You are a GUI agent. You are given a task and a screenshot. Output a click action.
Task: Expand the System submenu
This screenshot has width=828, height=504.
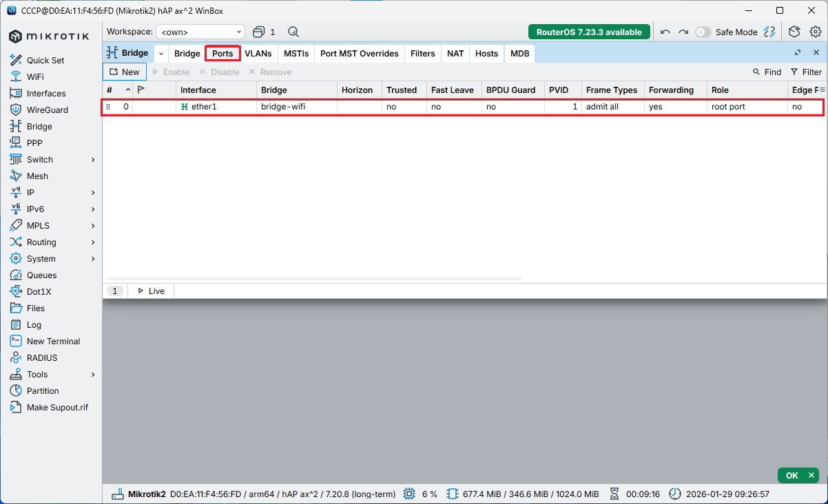(93, 259)
